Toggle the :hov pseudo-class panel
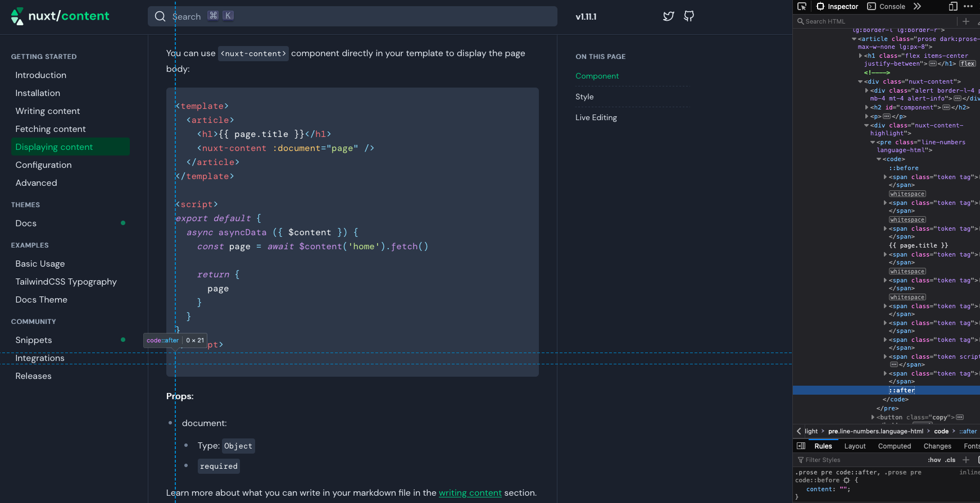This screenshot has height=503, width=980. [x=934, y=460]
